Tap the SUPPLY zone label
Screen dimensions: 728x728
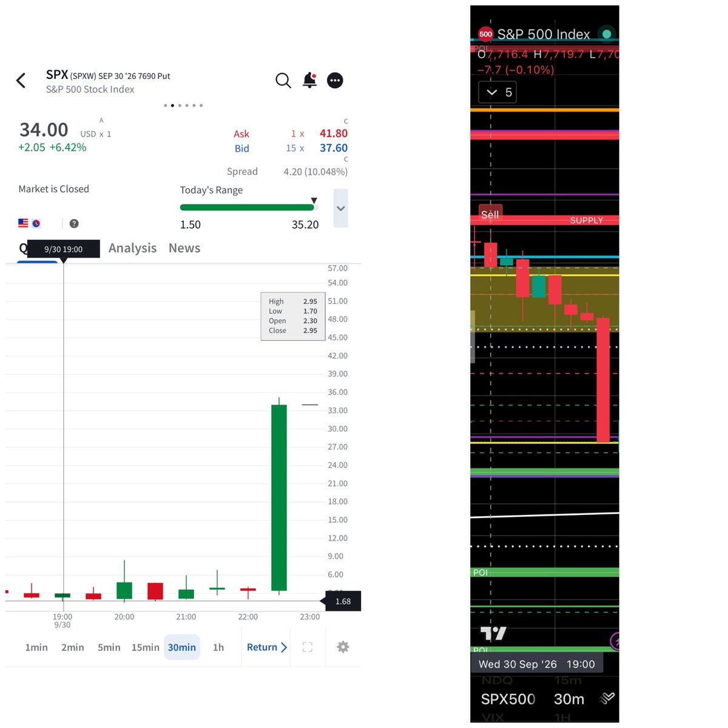click(x=586, y=220)
